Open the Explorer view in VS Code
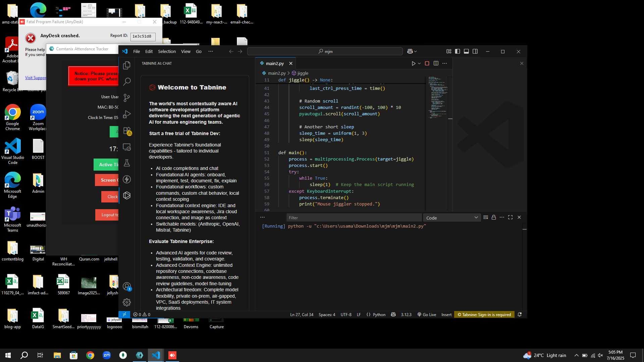Image resolution: width=644 pixels, height=362 pixels. [127, 65]
